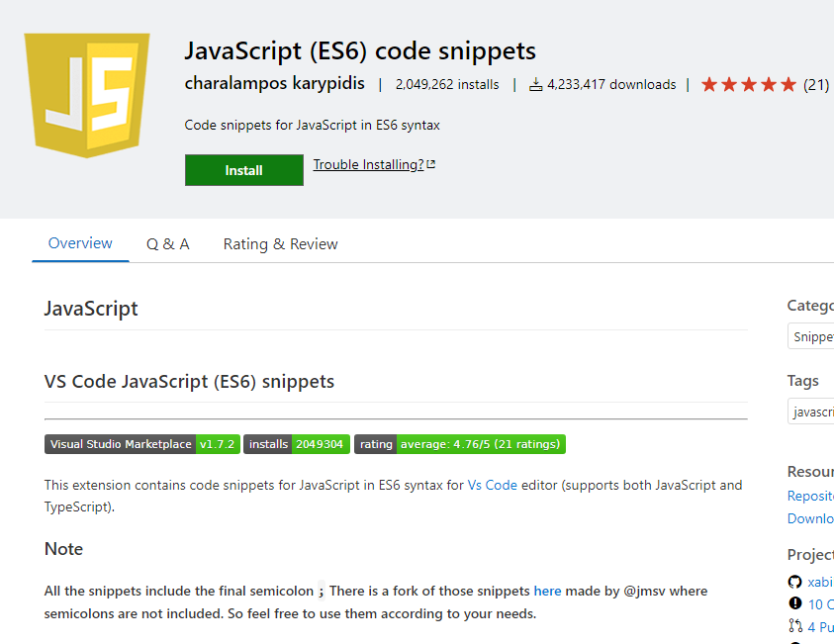Click the Snippets category box

click(x=813, y=336)
